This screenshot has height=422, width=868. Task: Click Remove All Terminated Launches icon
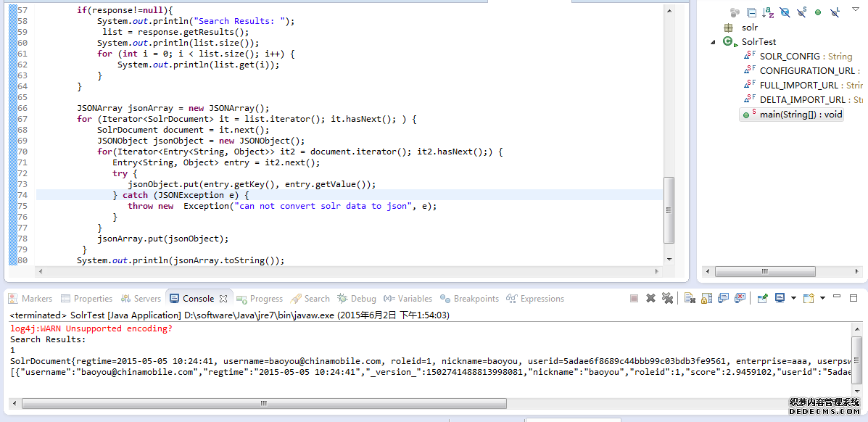point(667,298)
